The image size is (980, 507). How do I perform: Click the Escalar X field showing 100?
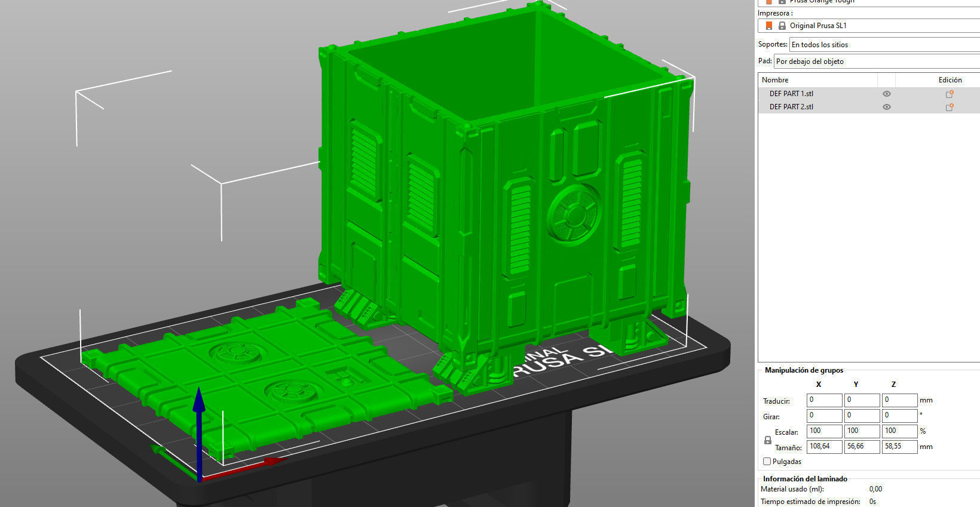[x=824, y=431]
